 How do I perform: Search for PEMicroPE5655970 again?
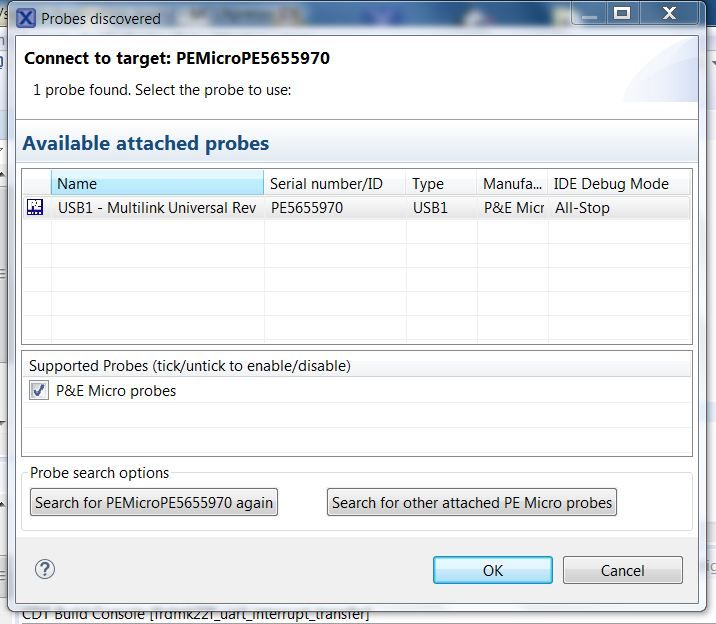coord(154,502)
